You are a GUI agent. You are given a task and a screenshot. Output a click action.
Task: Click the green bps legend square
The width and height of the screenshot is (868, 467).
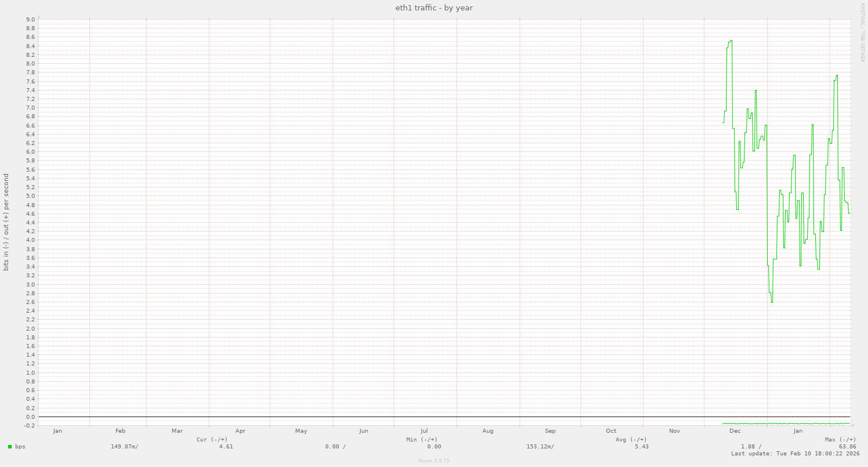9,447
